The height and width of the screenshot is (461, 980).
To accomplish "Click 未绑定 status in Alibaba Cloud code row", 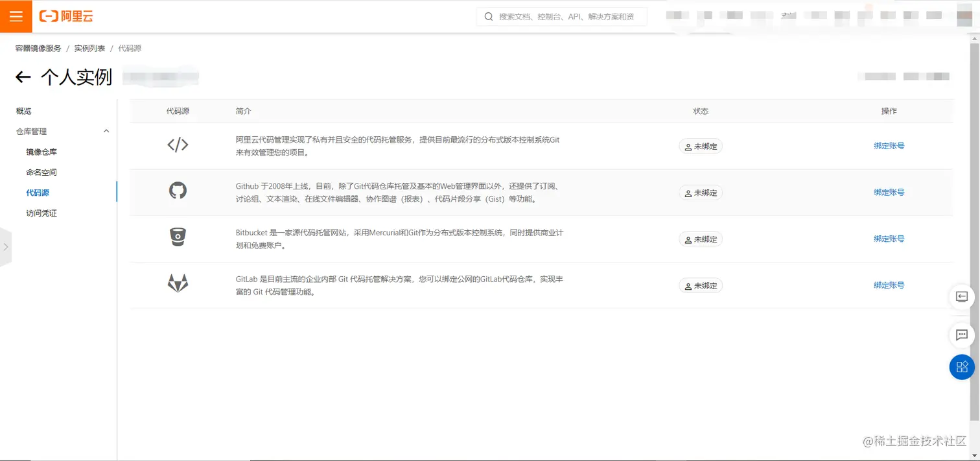I will tap(701, 147).
